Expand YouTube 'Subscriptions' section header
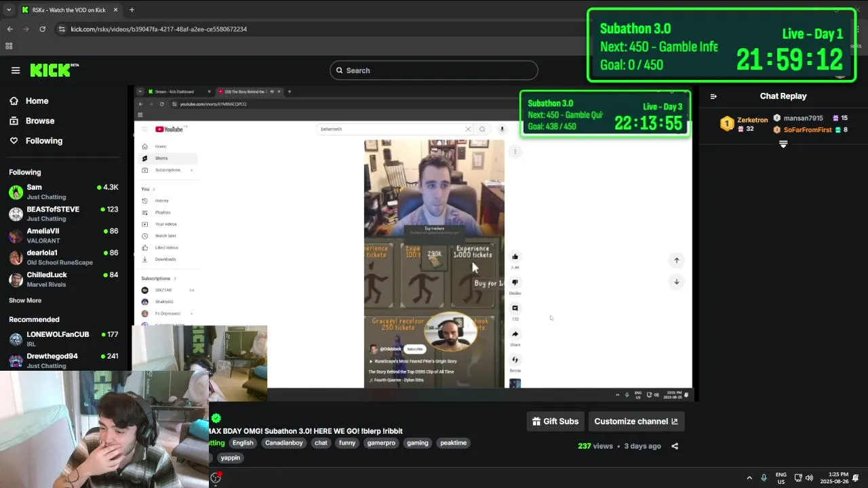Image resolution: width=868 pixels, height=488 pixels. [x=159, y=279]
